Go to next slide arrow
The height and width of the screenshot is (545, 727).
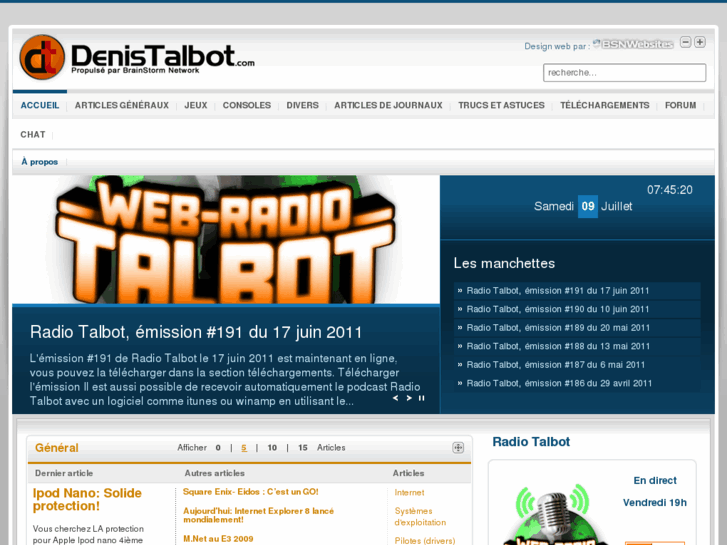tap(409, 398)
